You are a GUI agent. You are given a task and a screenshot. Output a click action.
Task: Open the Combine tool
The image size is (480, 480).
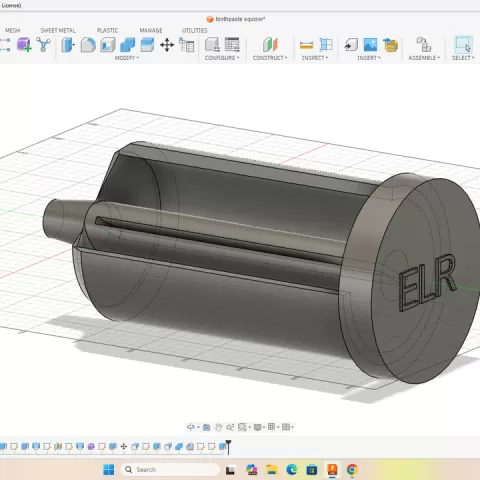coord(127,45)
